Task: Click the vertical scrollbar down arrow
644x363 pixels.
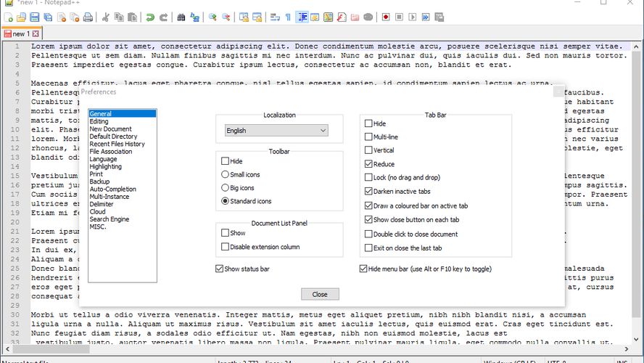Action: [636, 340]
